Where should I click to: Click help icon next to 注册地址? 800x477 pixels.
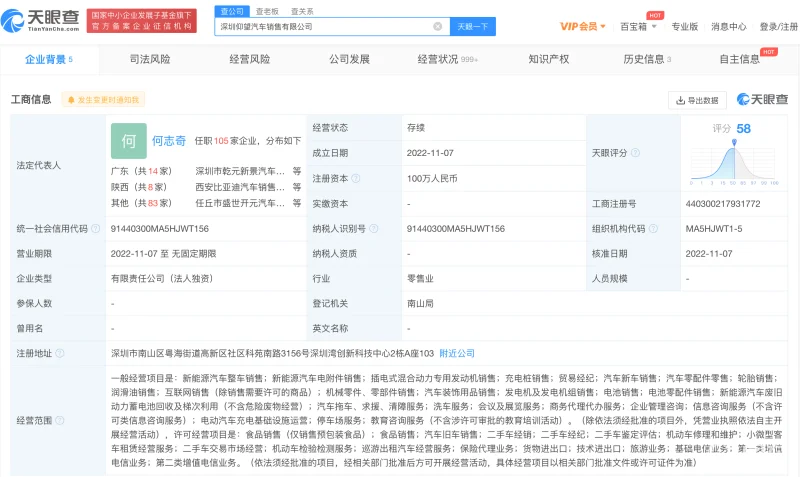click(60, 353)
